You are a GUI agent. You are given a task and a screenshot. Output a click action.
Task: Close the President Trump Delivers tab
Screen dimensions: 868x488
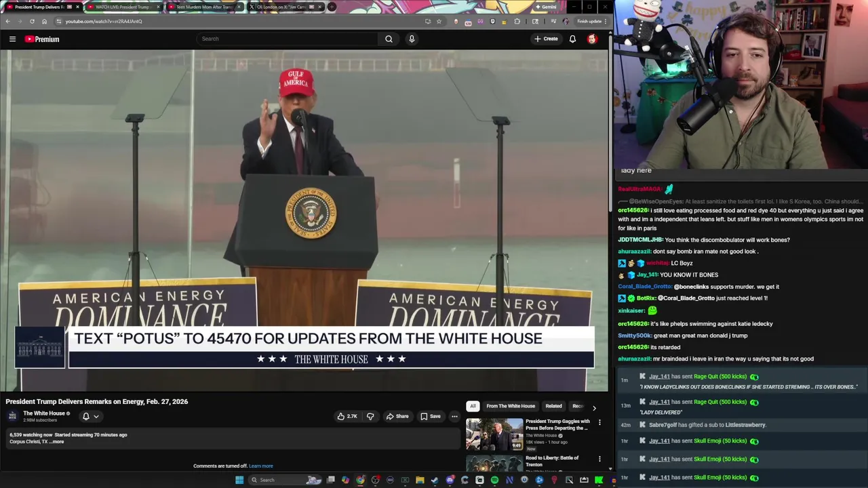point(77,7)
